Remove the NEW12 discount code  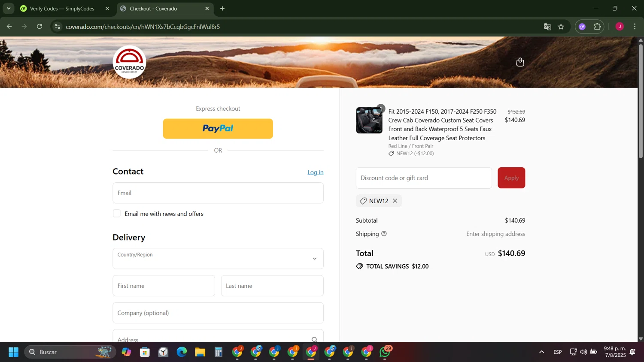tap(395, 201)
